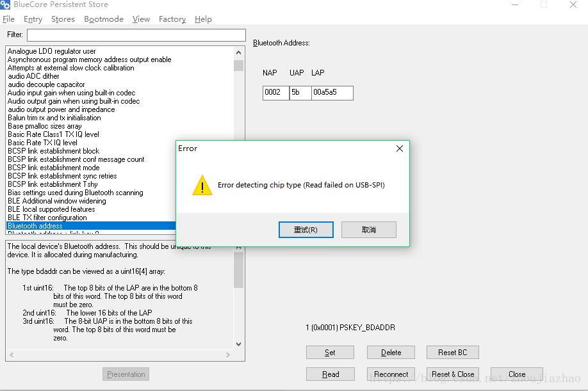Image resolution: width=588 pixels, height=391 pixels.
Task: Select 'Balun trim rx and tx initialisation'
Action: tap(54, 118)
